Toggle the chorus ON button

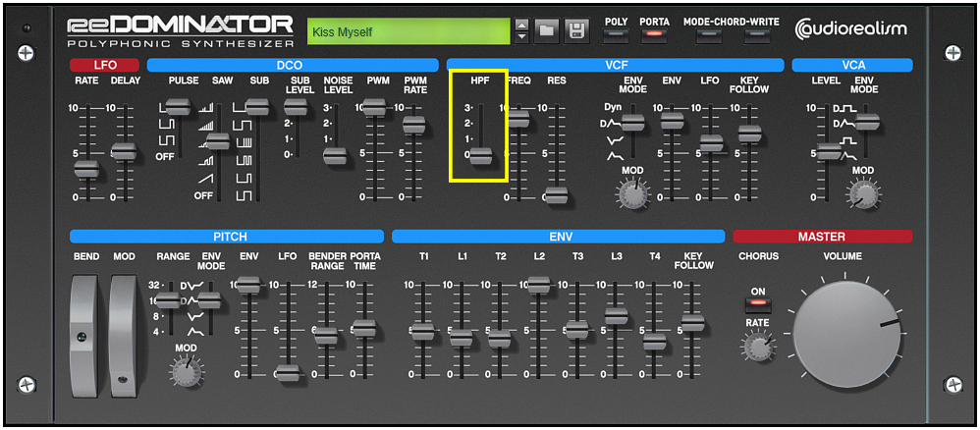[758, 305]
